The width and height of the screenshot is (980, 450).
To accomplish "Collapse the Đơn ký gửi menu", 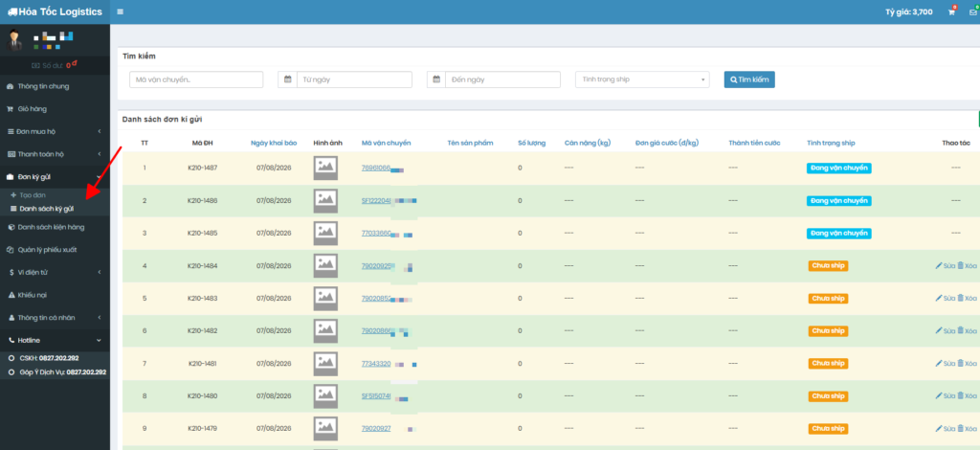I will 55,177.
